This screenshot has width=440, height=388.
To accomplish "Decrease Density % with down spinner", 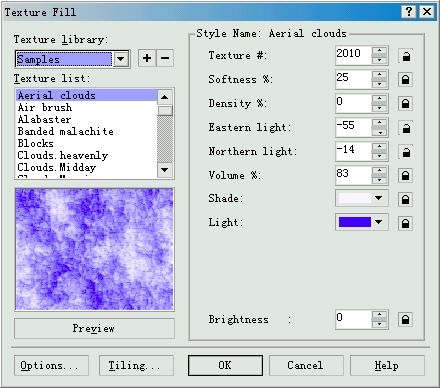I will click(379, 108).
